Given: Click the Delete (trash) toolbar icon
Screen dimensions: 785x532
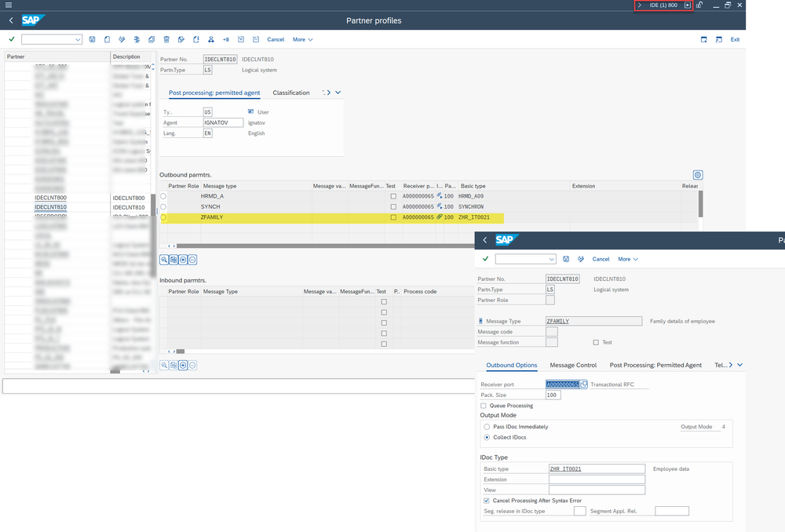Looking at the screenshot, I should point(166,39).
